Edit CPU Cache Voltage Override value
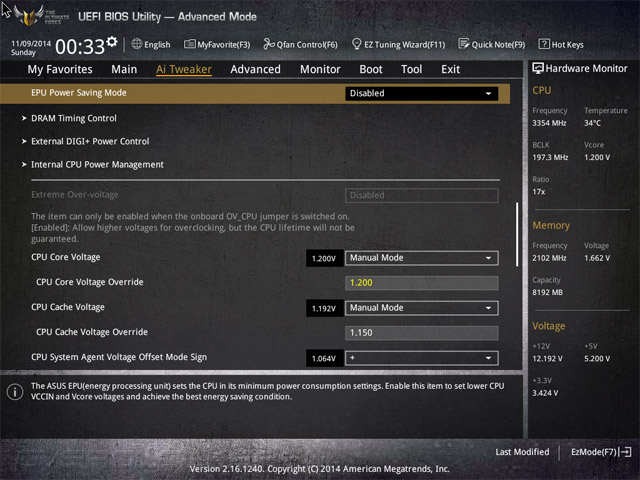This screenshot has height=480, width=640. click(422, 333)
